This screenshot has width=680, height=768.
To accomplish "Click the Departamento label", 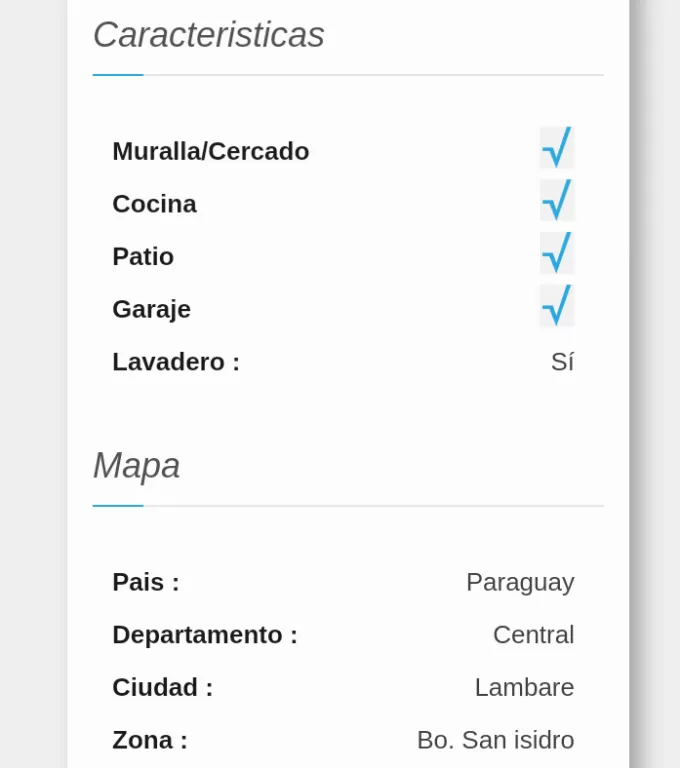I will click(x=205, y=635).
